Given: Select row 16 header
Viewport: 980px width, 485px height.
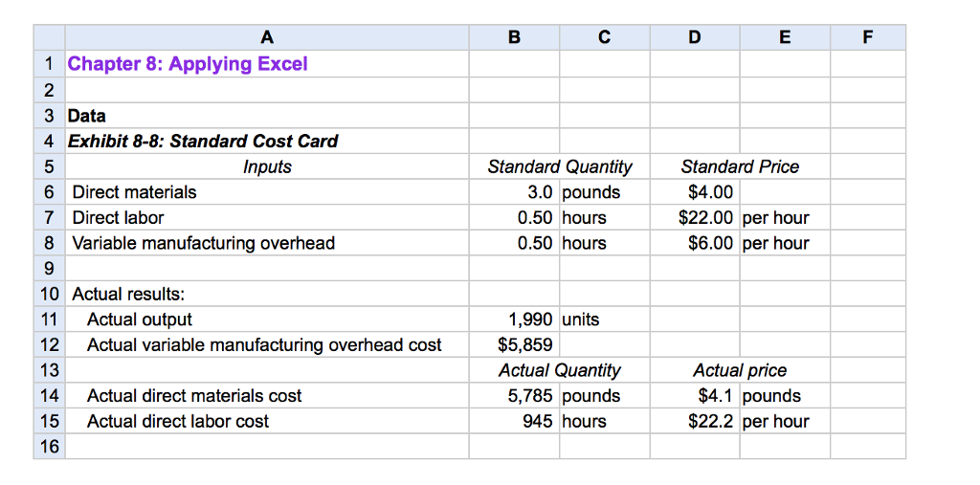Looking at the screenshot, I should pyautogui.click(x=50, y=447).
